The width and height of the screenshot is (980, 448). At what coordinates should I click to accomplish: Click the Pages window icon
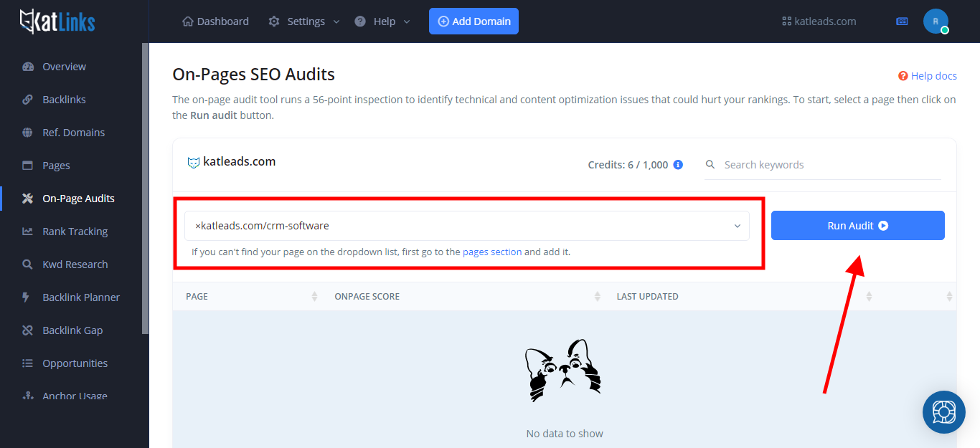pyautogui.click(x=28, y=166)
